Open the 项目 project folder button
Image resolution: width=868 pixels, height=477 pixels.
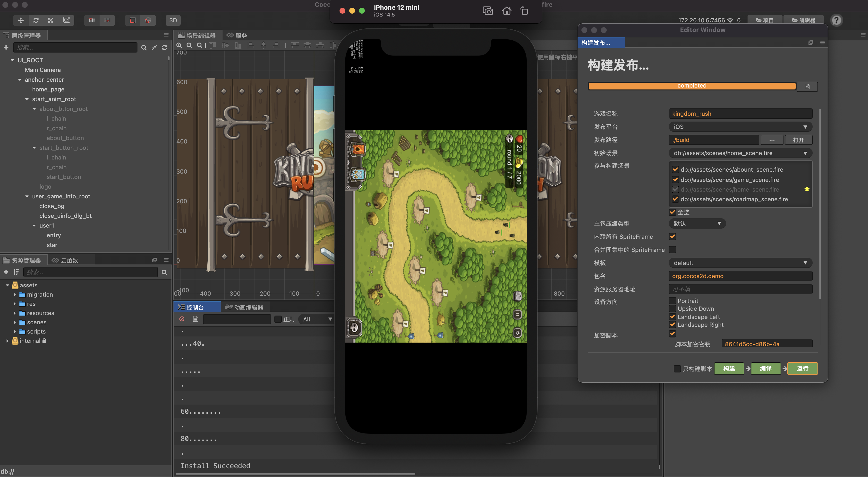765,20
